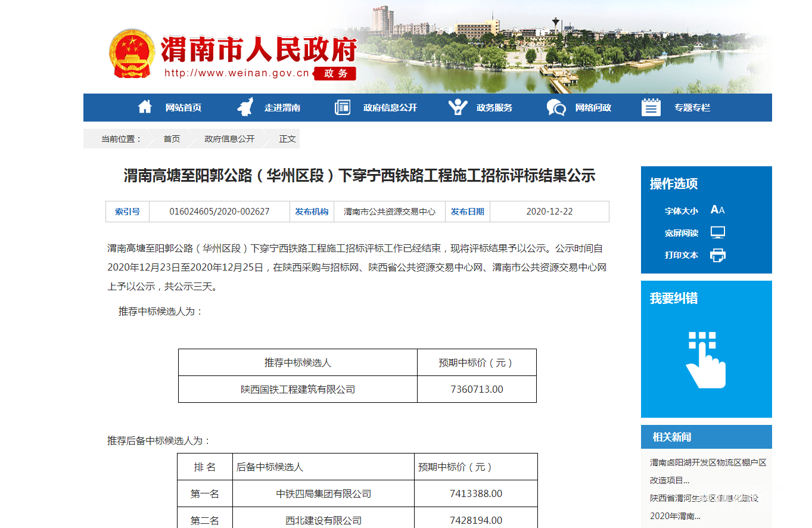Click the publish date 2020-12-22

pos(550,212)
